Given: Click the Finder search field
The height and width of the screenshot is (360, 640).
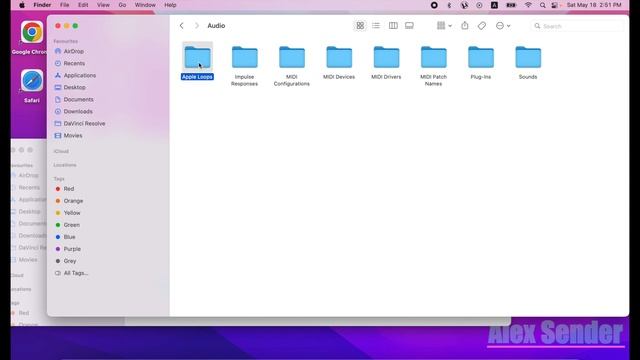Looking at the screenshot, I should pyautogui.click(x=577, y=26).
